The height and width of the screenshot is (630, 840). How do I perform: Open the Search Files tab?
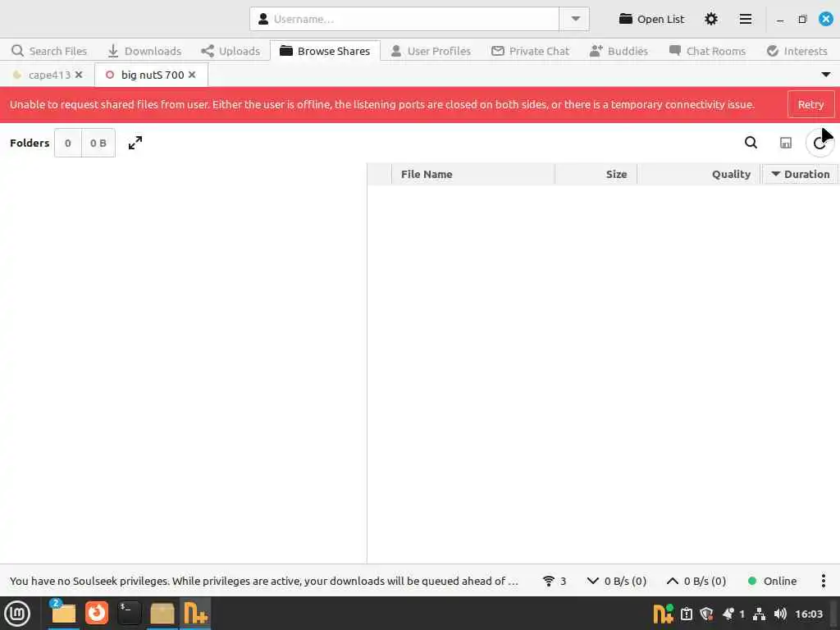(x=49, y=51)
